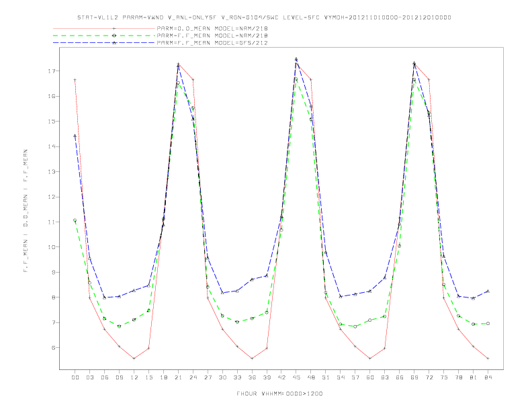Click the chart title starting with STAT=VL1L2
Screen dimensions: 532x411
[x=264, y=17]
